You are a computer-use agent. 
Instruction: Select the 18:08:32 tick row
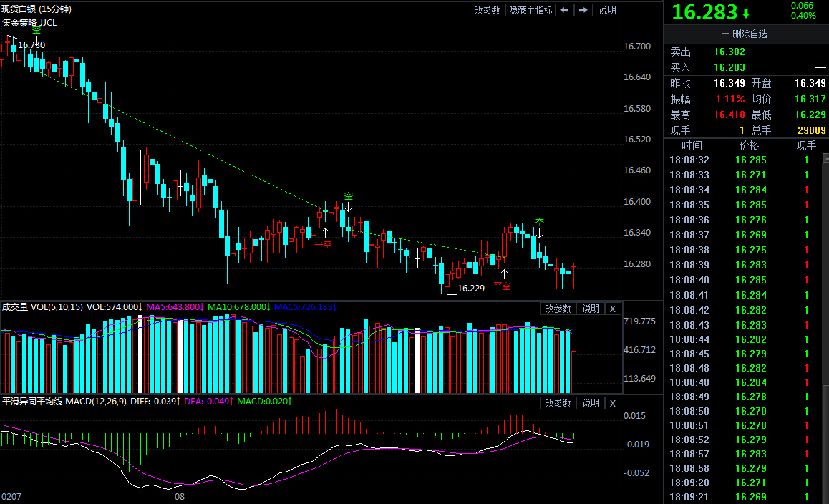pyautogui.click(x=743, y=160)
